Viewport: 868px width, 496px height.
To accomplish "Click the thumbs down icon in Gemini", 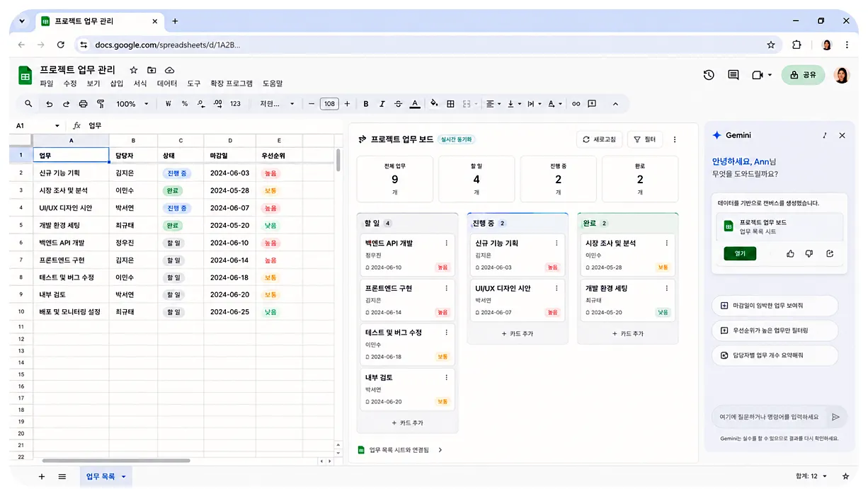I will pos(809,253).
